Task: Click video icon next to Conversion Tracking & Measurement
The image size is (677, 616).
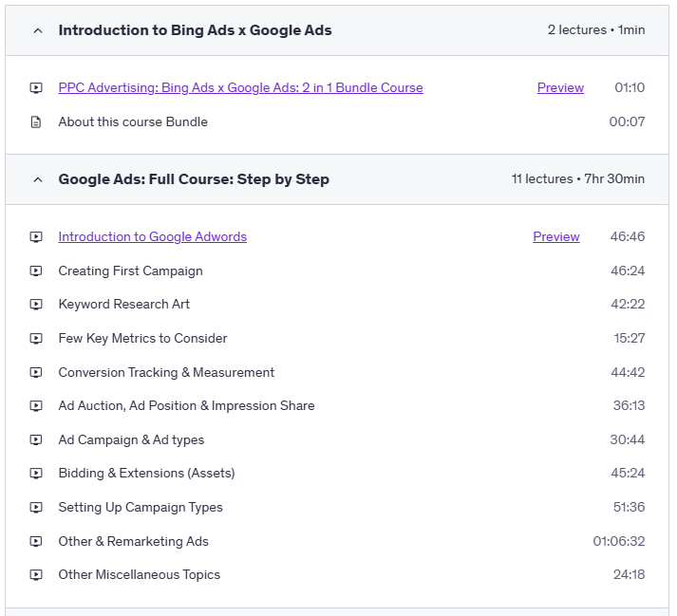Action: pos(36,373)
